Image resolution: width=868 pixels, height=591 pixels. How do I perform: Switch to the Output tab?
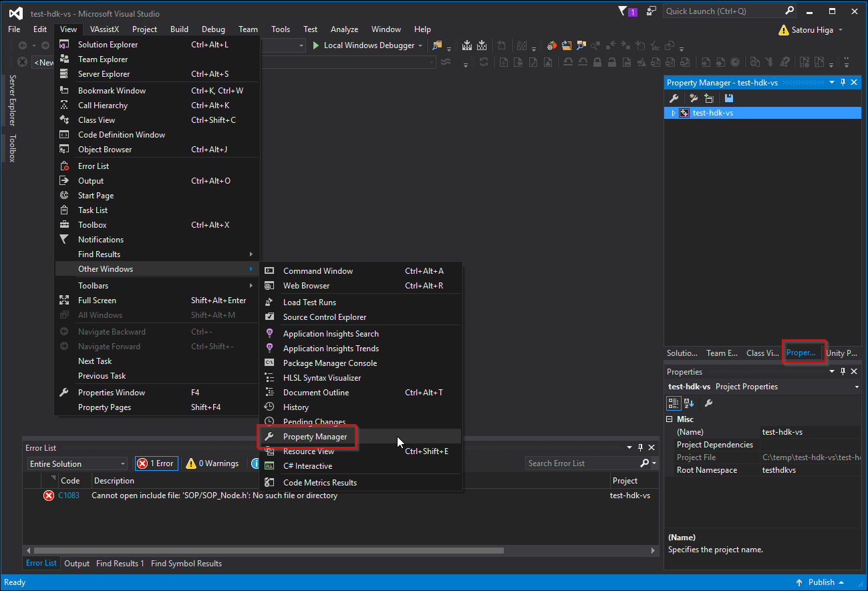point(77,564)
